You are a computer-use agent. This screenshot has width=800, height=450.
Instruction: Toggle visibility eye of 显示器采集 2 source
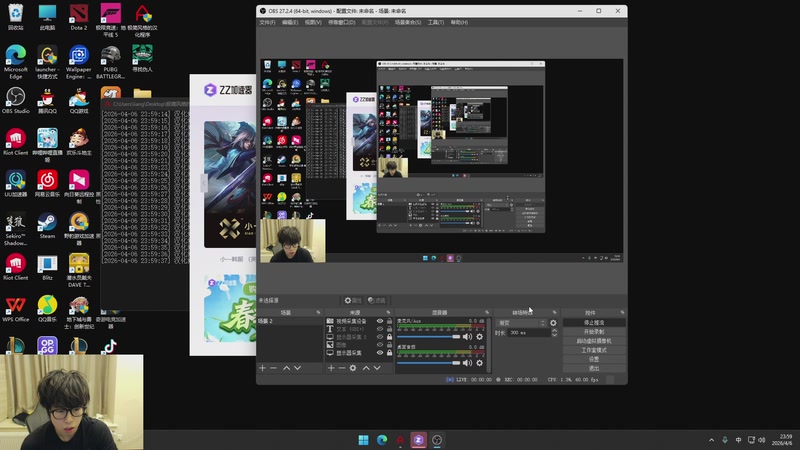[380, 337]
